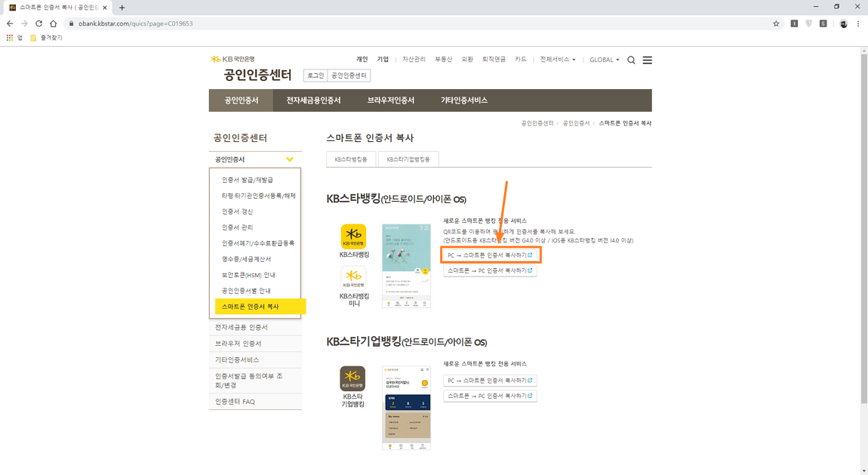Select highlighted 스마트폰 인증서 복사 sidebar item
The image size is (868, 475).
click(x=260, y=307)
